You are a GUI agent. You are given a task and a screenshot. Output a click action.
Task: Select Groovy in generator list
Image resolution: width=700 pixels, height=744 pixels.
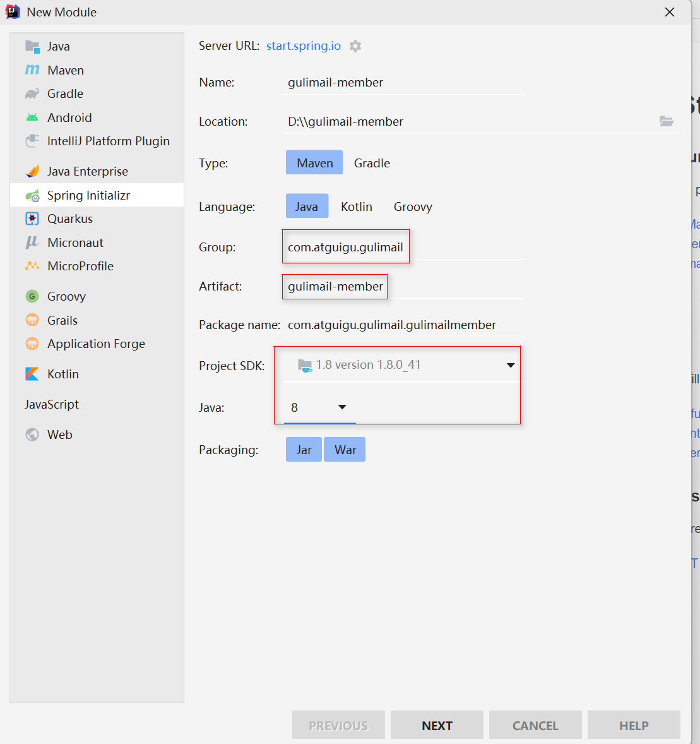coord(97,297)
